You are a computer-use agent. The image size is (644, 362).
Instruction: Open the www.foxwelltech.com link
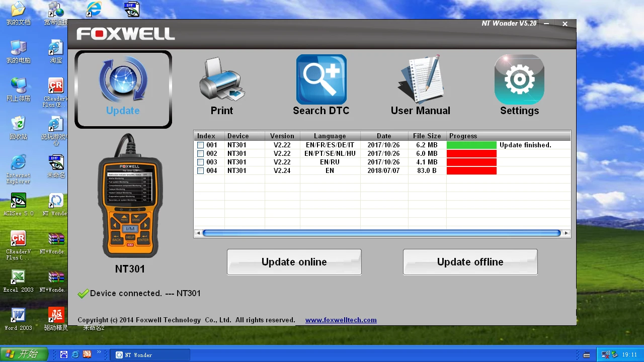(341, 320)
